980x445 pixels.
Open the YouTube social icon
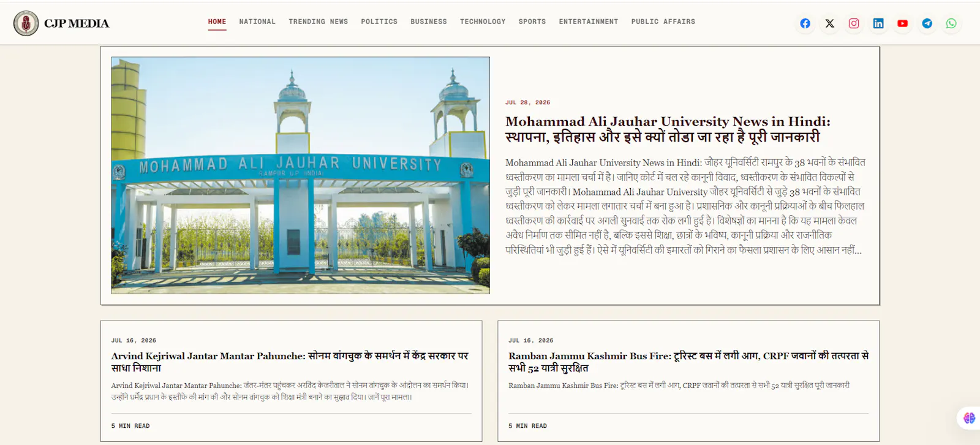[903, 23]
